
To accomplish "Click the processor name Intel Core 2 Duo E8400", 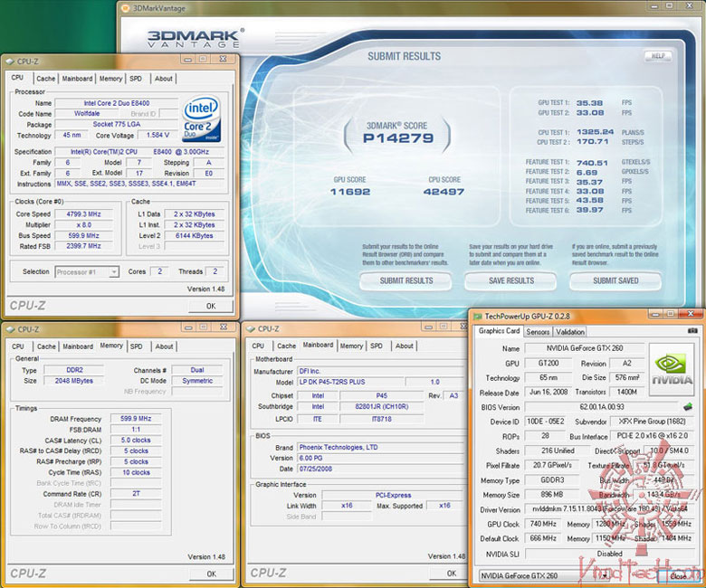I will coord(117,103).
